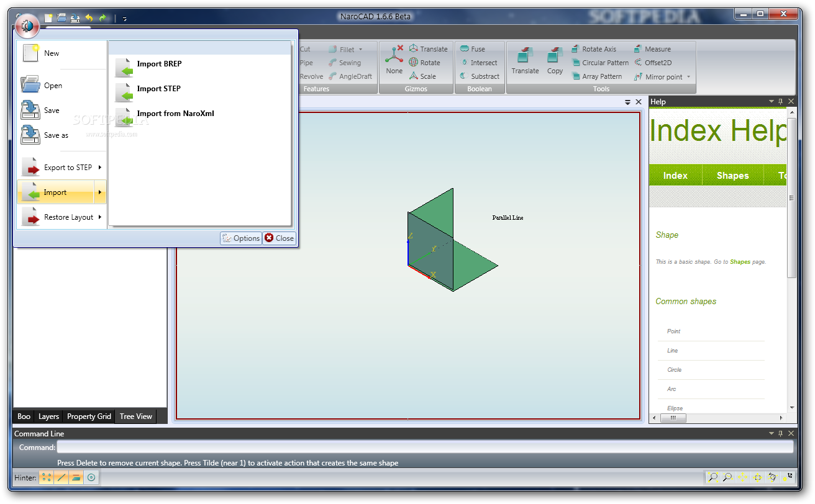Expand the Export to STEP submenu arrow
815x504 pixels.
pyautogui.click(x=100, y=167)
